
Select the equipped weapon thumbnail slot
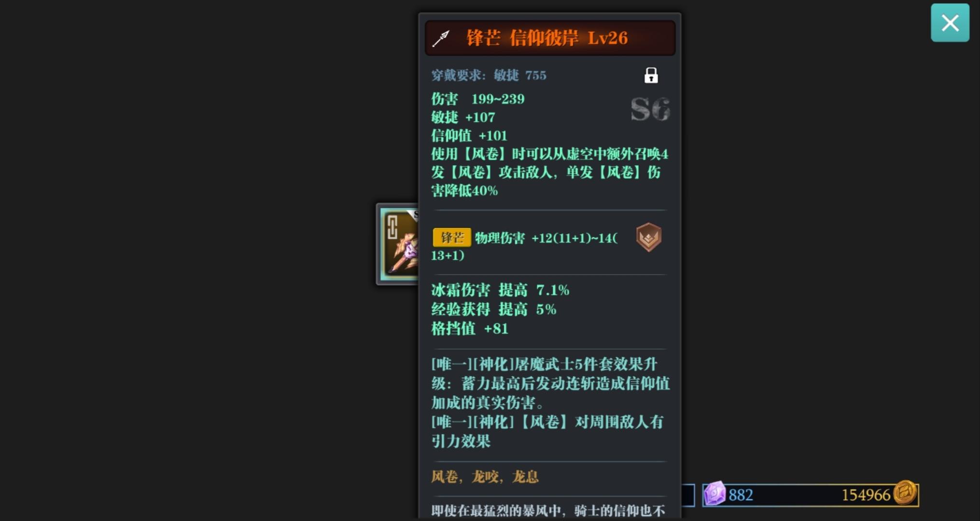[x=397, y=244]
